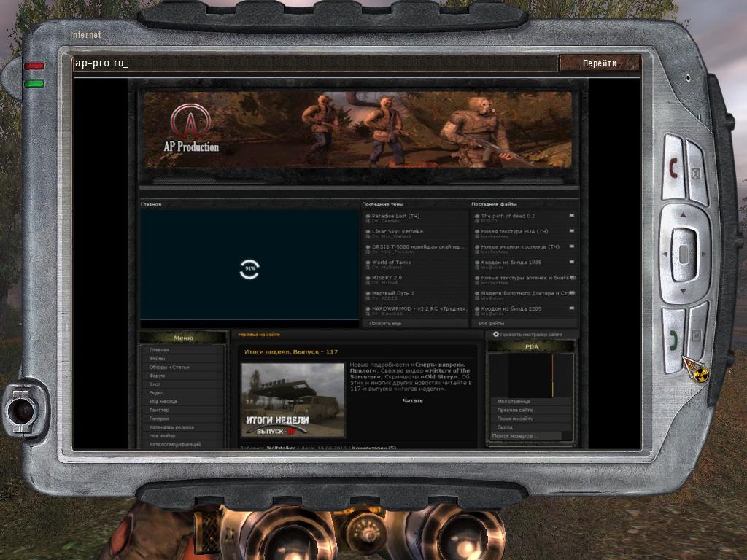Open Моя страница in the PDA panel
Viewport: 747px width, 560px height.
(x=513, y=402)
